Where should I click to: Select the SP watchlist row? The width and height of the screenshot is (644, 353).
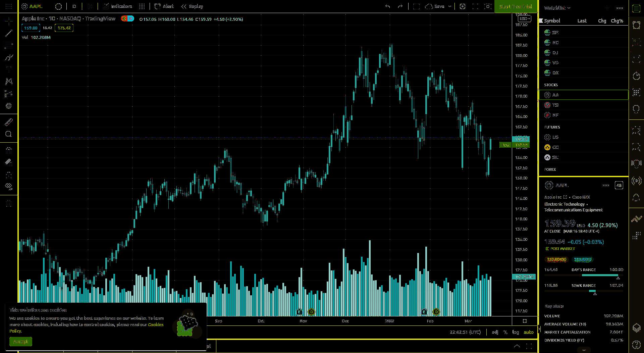584,33
